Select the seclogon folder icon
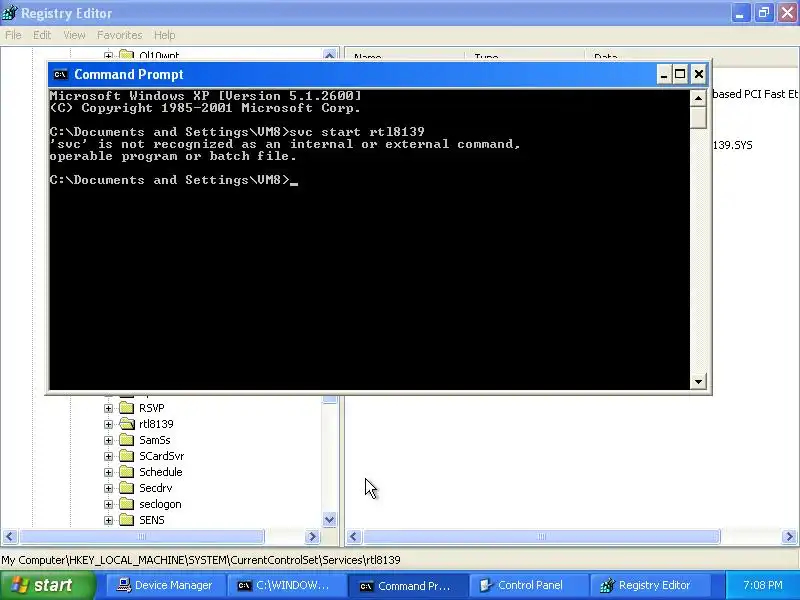The image size is (800, 600). pos(126,504)
